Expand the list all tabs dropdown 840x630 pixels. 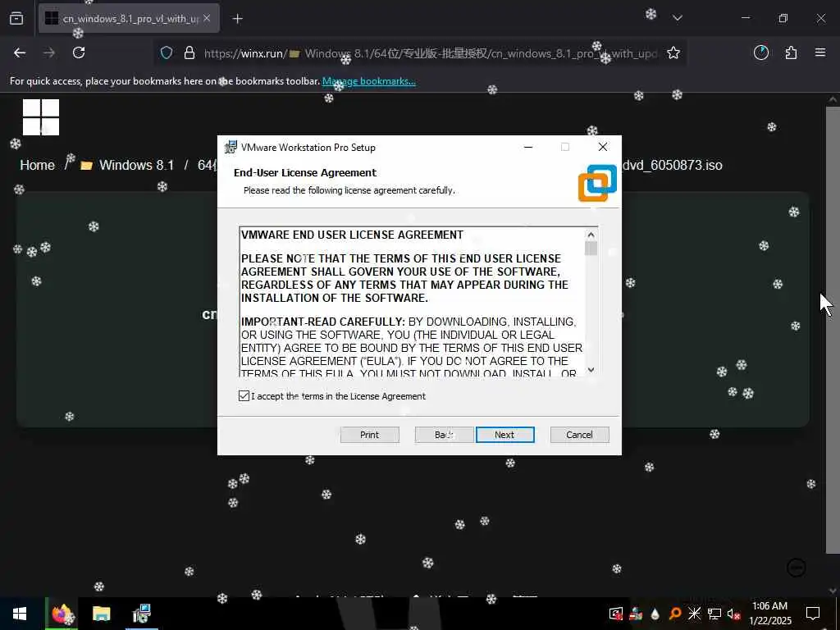click(x=678, y=18)
